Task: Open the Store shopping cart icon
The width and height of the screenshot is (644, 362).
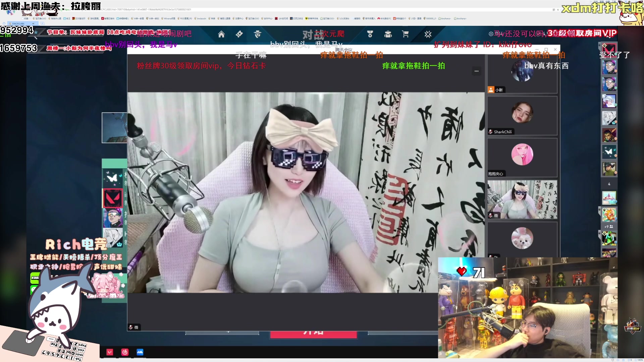Action: pos(405,34)
